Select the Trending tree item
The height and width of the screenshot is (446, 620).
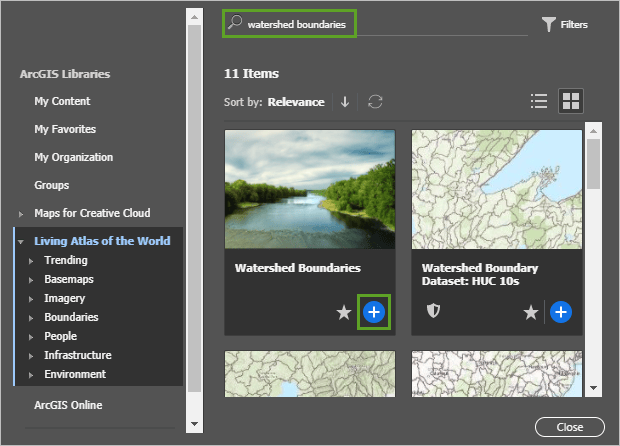coord(66,260)
